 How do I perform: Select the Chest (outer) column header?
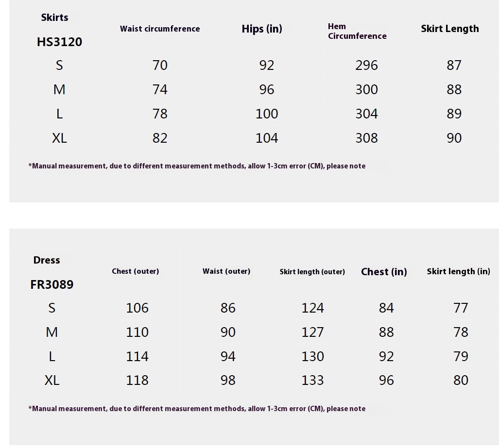point(135,271)
